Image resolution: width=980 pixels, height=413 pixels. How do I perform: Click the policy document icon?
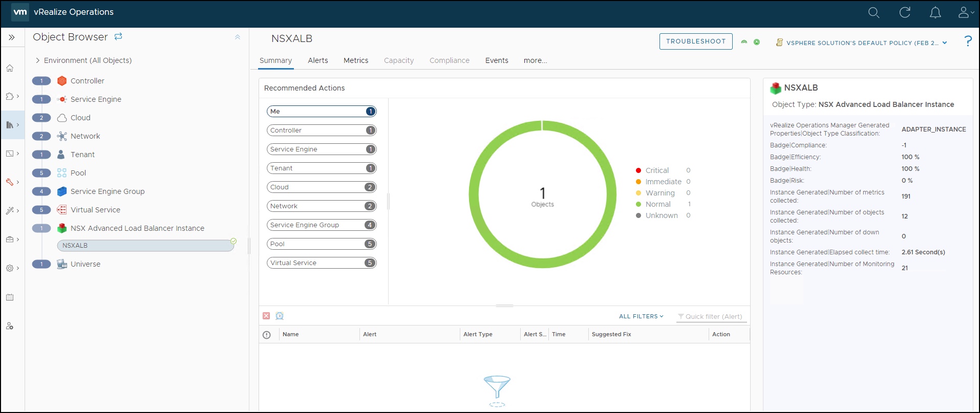[779, 42]
